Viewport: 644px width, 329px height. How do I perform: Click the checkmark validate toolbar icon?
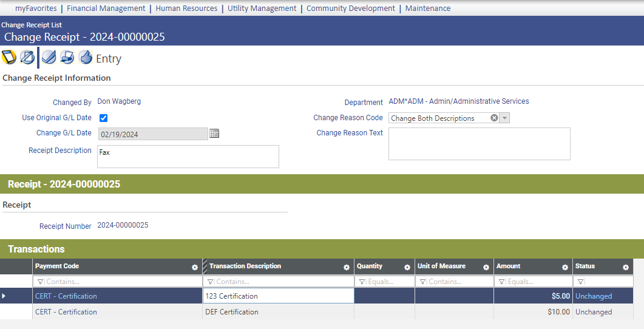click(x=49, y=57)
